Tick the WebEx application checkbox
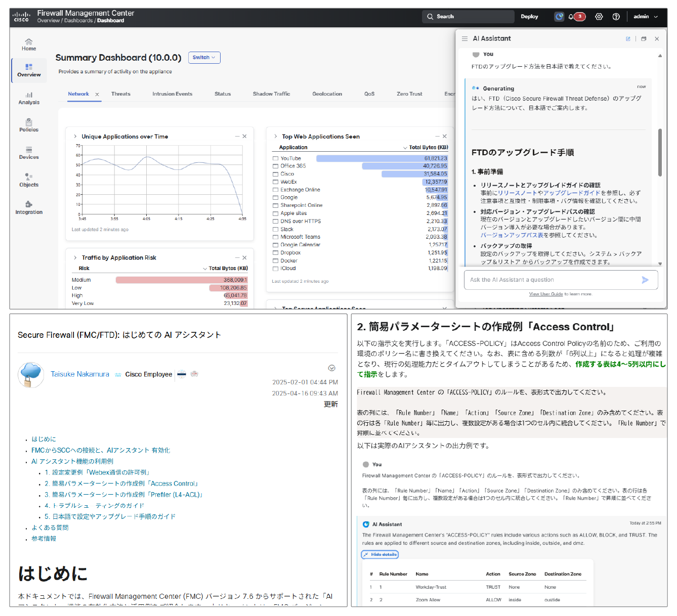 276,182
